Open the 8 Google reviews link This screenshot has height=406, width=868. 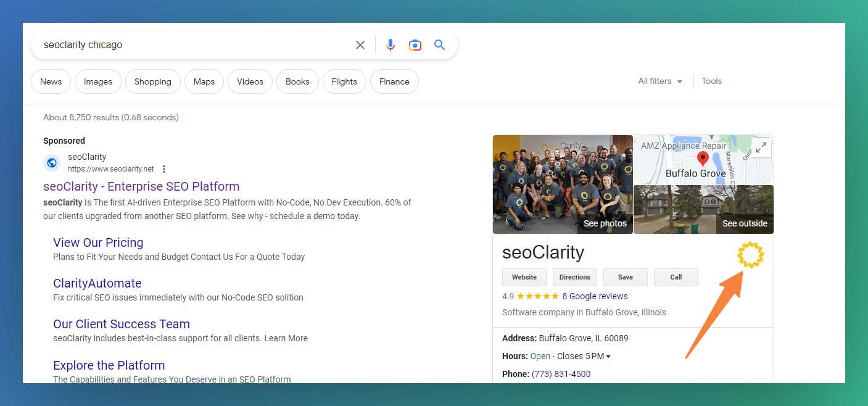(595, 296)
